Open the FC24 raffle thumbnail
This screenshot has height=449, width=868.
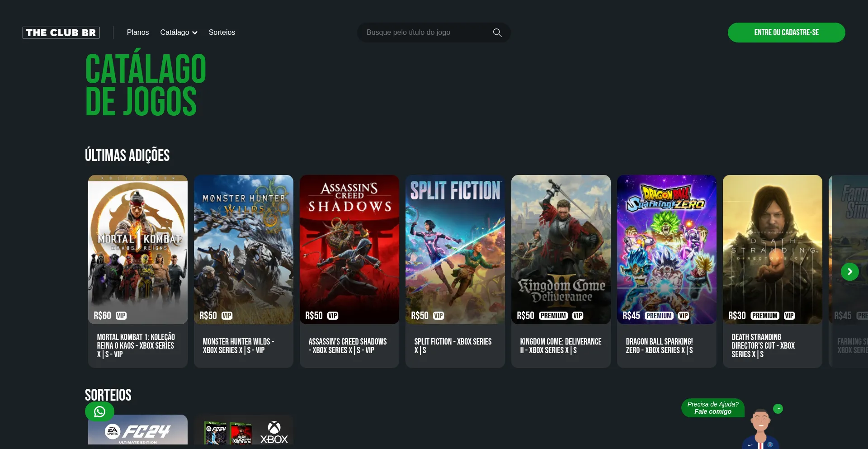[137, 430]
